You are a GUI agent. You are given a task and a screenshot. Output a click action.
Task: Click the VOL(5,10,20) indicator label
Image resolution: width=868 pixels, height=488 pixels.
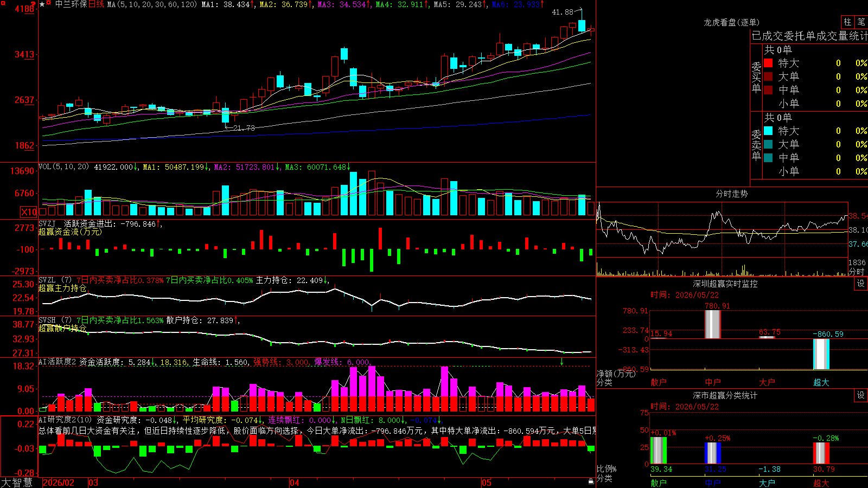(63, 167)
